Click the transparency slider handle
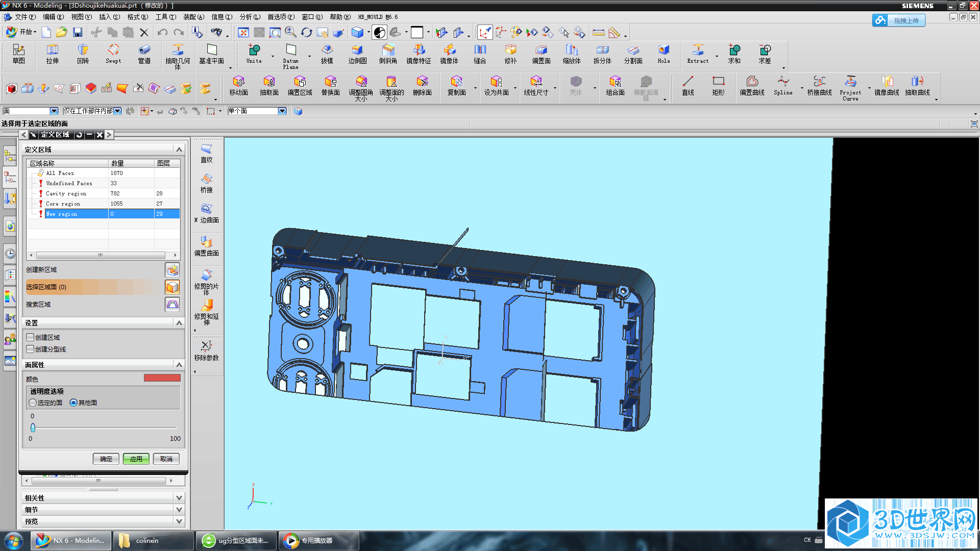 click(33, 428)
